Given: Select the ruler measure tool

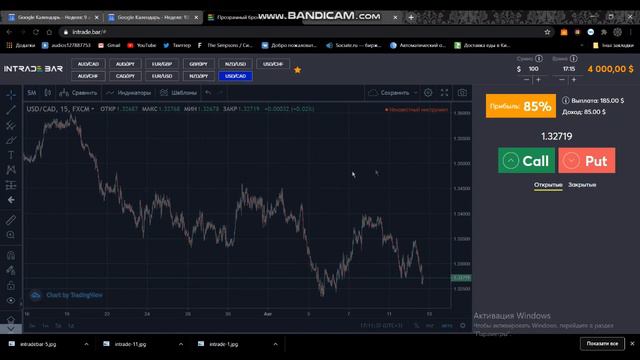Looking at the screenshot, I should point(11,220).
